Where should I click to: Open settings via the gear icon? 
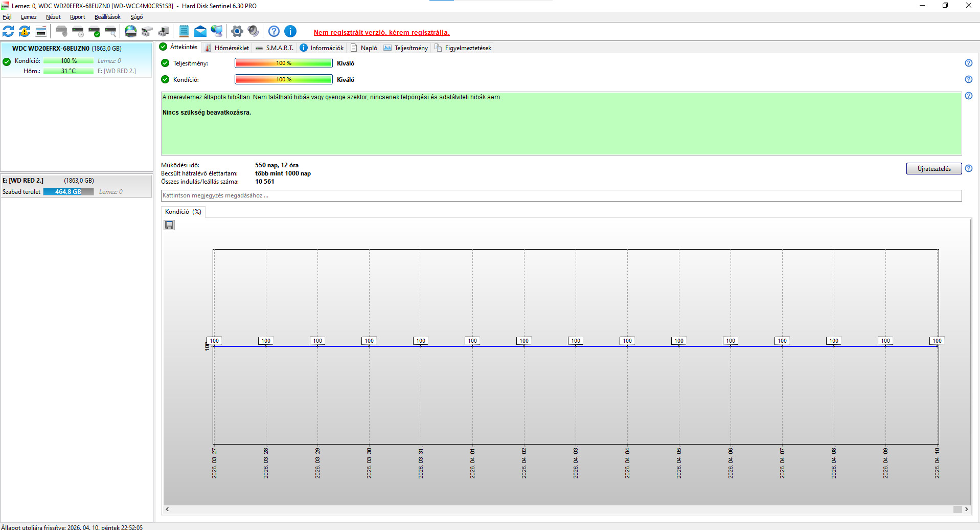(237, 31)
